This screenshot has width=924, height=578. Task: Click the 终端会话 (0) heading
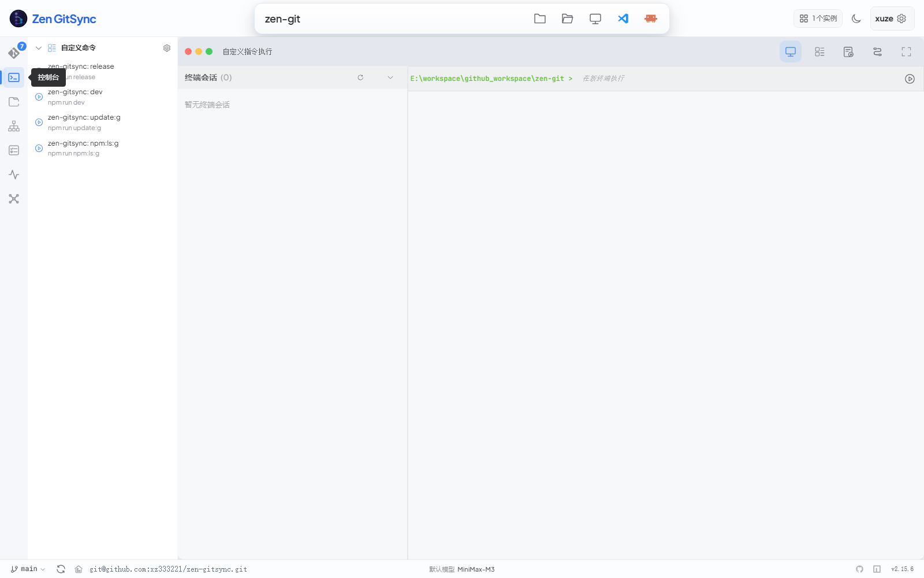(x=208, y=77)
